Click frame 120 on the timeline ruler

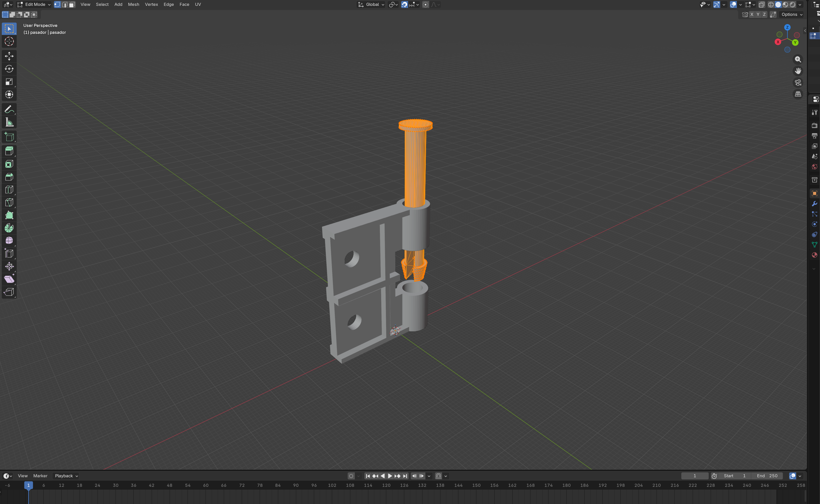(387, 485)
